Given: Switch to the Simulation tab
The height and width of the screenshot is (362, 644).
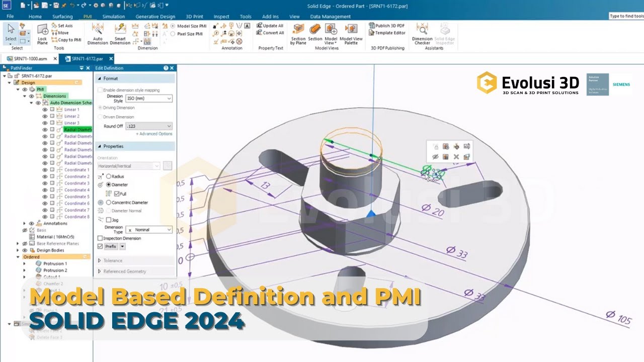Looking at the screenshot, I should (x=113, y=16).
